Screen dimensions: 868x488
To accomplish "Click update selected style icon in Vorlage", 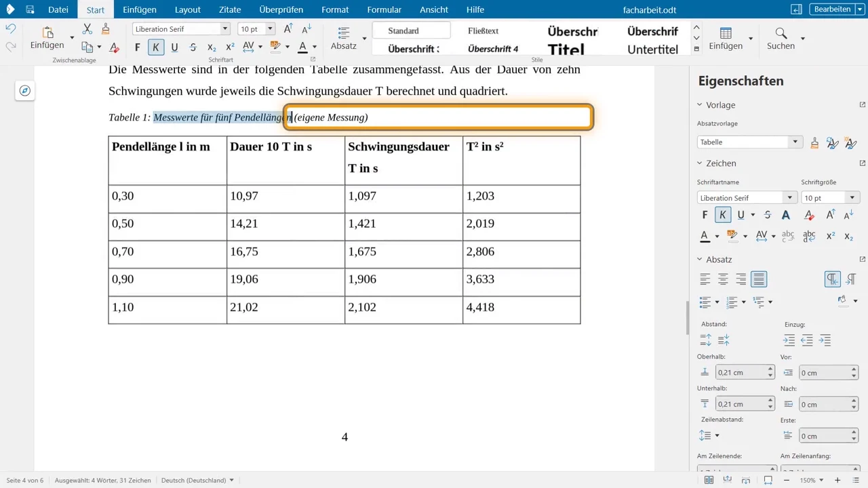I will [832, 142].
